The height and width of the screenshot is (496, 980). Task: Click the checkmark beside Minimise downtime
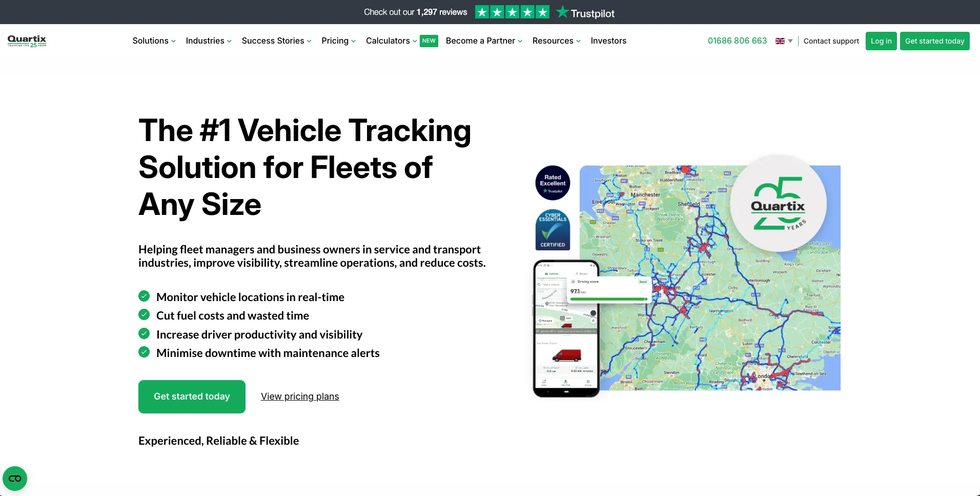point(144,352)
